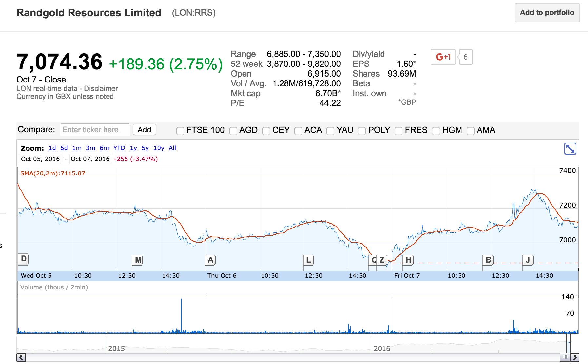This screenshot has width=588, height=364.
Task: Open news marker M on chart
Action: (138, 260)
